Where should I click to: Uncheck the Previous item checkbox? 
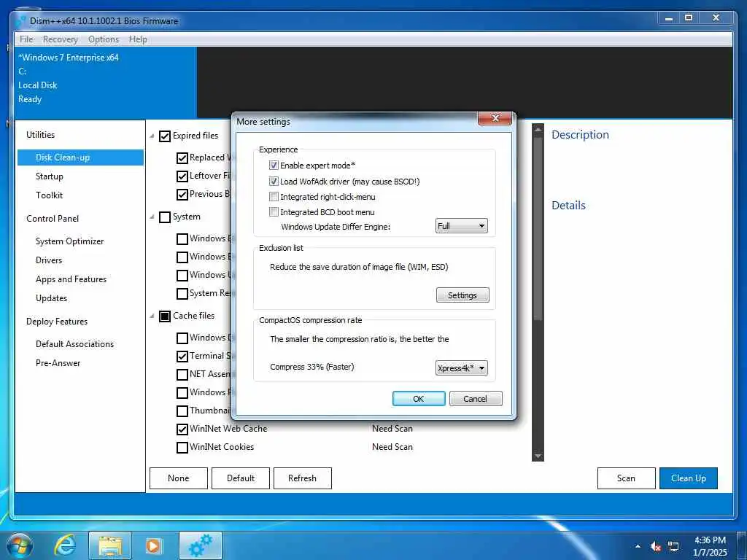[x=182, y=195]
